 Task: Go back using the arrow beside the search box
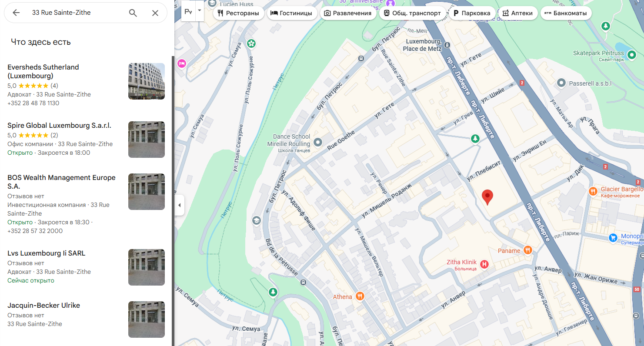[16, 13]
